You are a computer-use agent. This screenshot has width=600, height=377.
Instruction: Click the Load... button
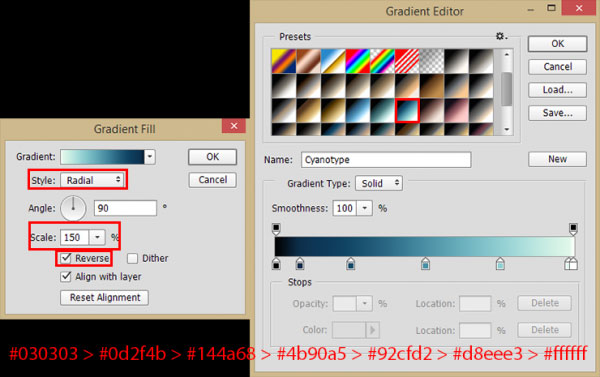point(558,90)
